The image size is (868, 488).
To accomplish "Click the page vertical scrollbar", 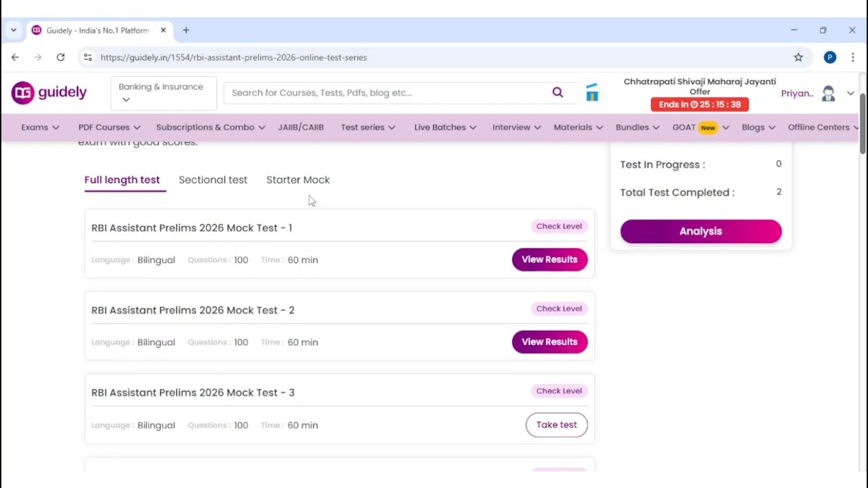I will click(863, 124).
